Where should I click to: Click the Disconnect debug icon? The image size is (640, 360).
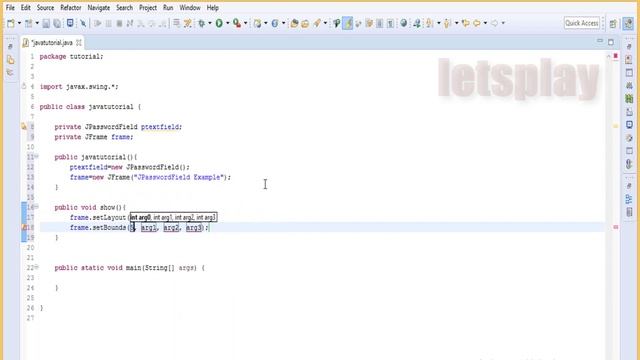click(x=130, y=24)
